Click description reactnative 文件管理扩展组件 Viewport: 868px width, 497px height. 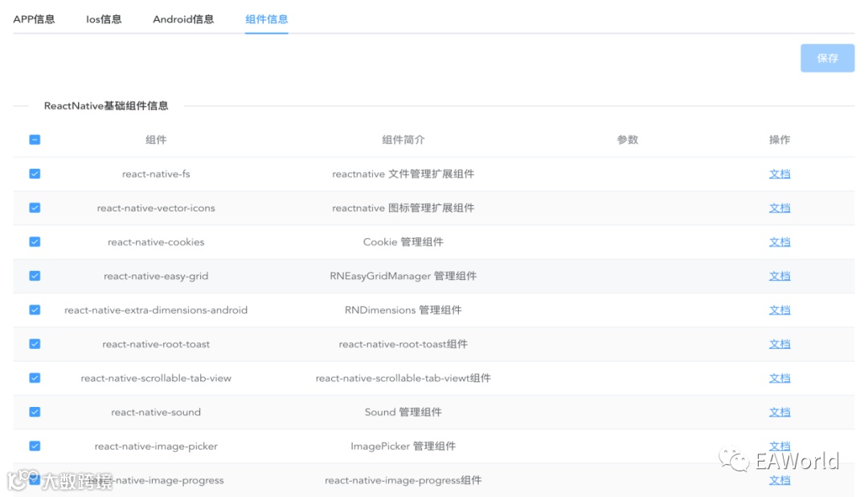pos(403,174)
